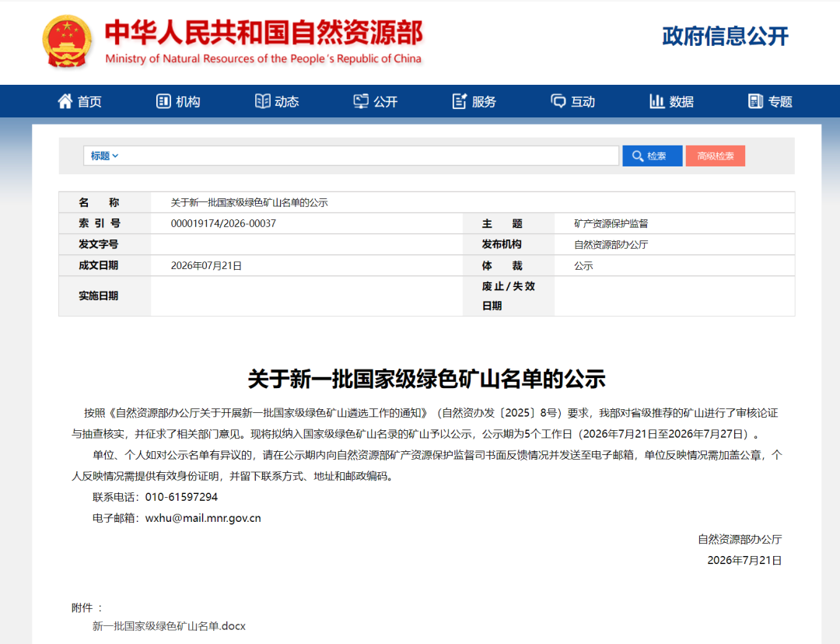Click the monitor icon for 公开
Image resolution: width=840 pixels, height=644 pixels.
tap(361, 101)
